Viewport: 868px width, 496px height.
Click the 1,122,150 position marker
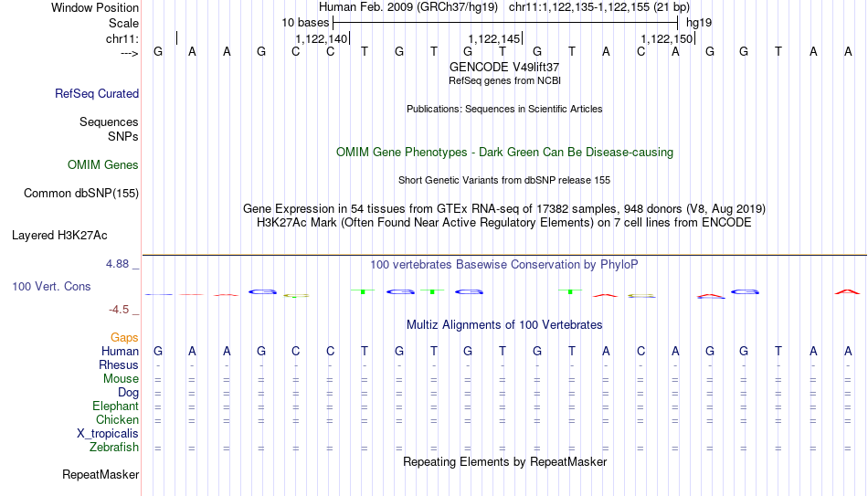(667, 38)
